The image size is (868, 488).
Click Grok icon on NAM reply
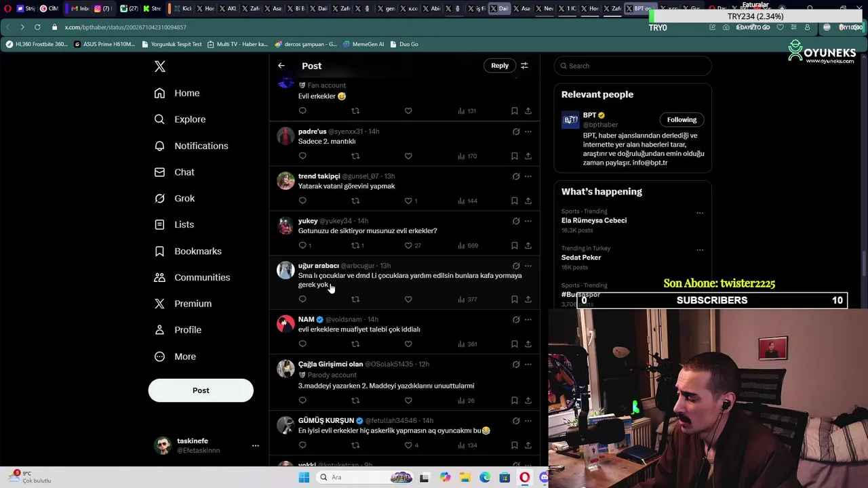click(x=516, y=319)
